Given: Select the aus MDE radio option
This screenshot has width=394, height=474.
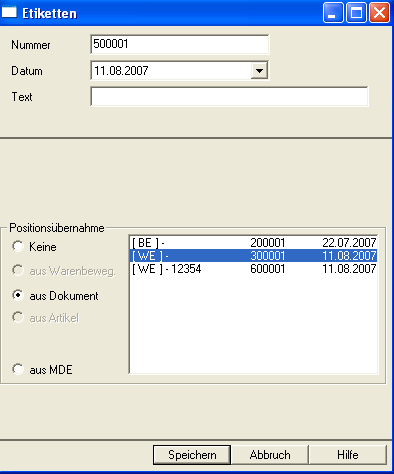Looking at the screenshot, I should [18, 369].
